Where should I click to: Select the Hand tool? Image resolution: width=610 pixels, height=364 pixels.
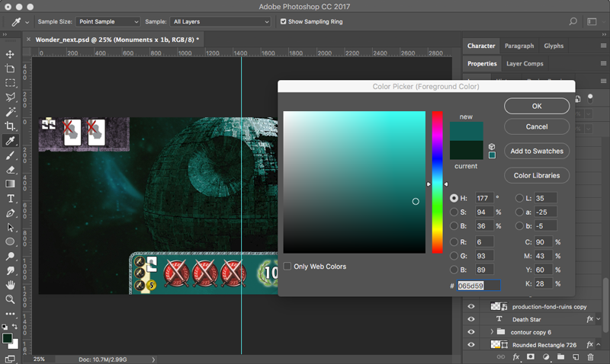click(10, 285)
